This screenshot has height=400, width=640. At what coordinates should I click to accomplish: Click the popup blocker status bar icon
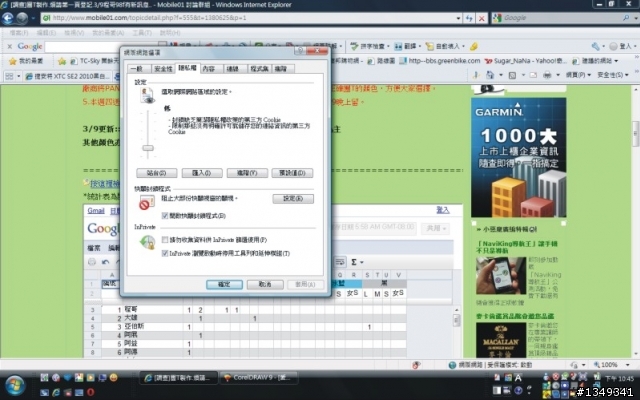point(416,365)
